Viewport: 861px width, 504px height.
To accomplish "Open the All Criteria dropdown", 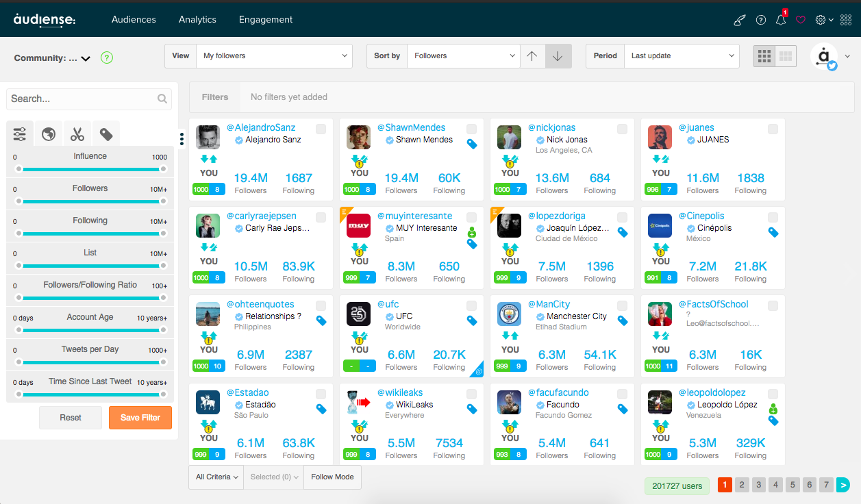I will coord(216,477).
